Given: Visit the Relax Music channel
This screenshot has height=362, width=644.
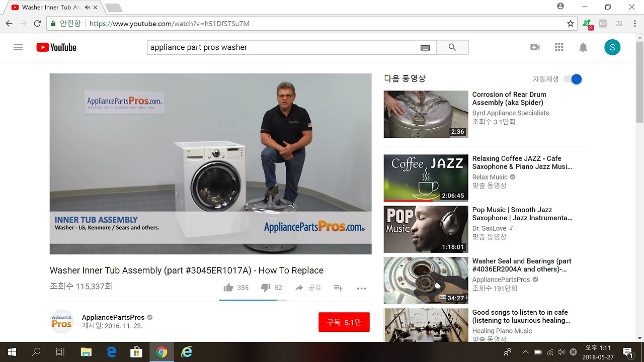Looking at the screenshot, I should click(x=490, y=177).
